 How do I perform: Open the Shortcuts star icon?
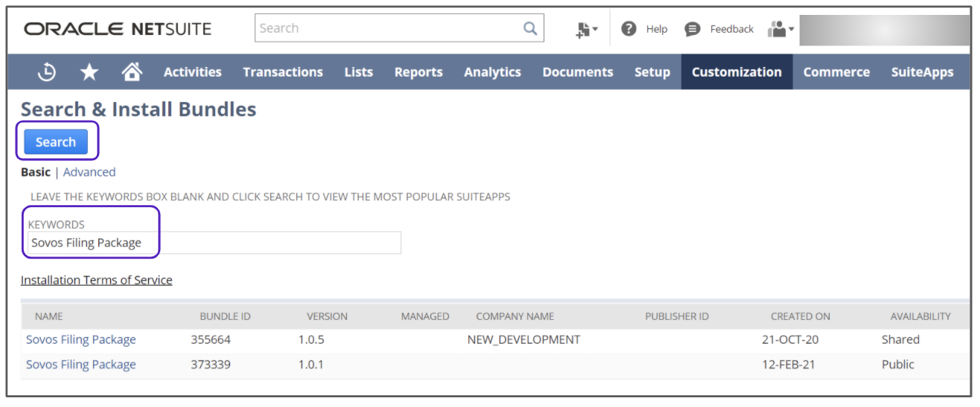[89, 72]
